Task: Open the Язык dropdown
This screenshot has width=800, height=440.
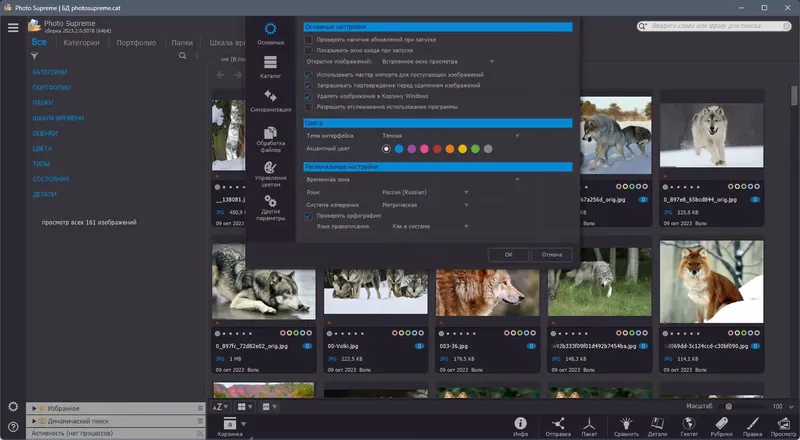Action: pyautogui.click(x=425, y=192)
